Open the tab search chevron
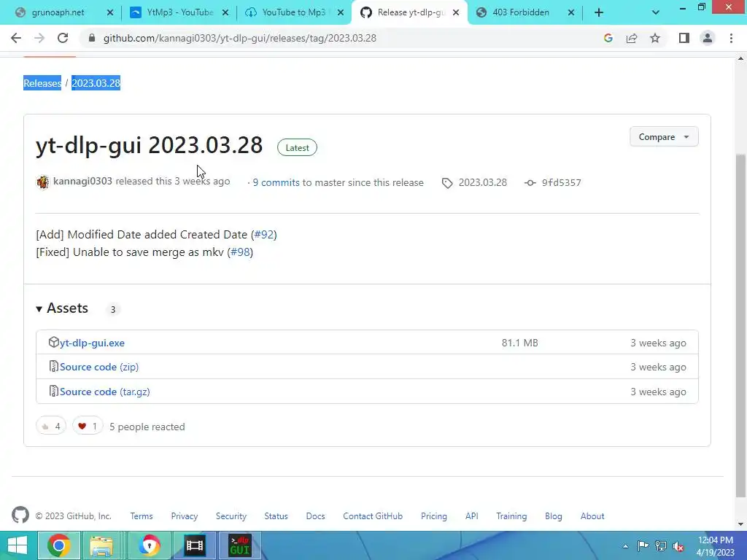747x560 pixels. click(656, 13)
